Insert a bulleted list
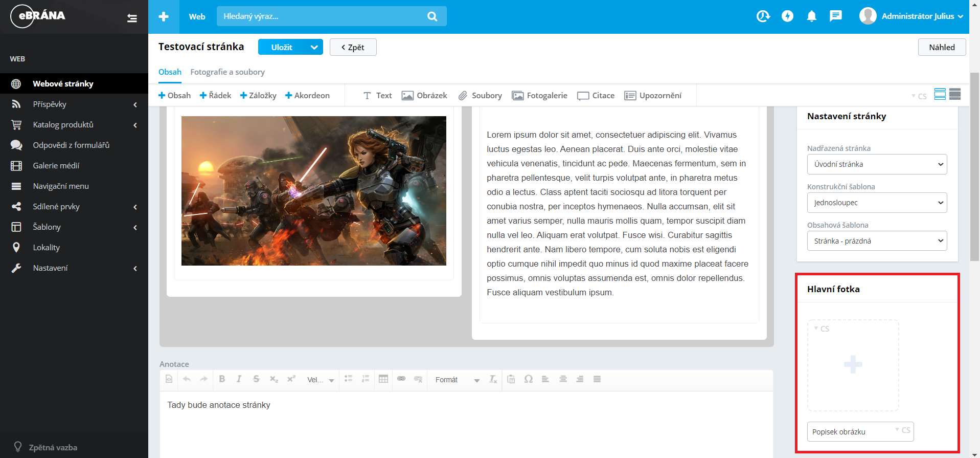 coord(349,379)
